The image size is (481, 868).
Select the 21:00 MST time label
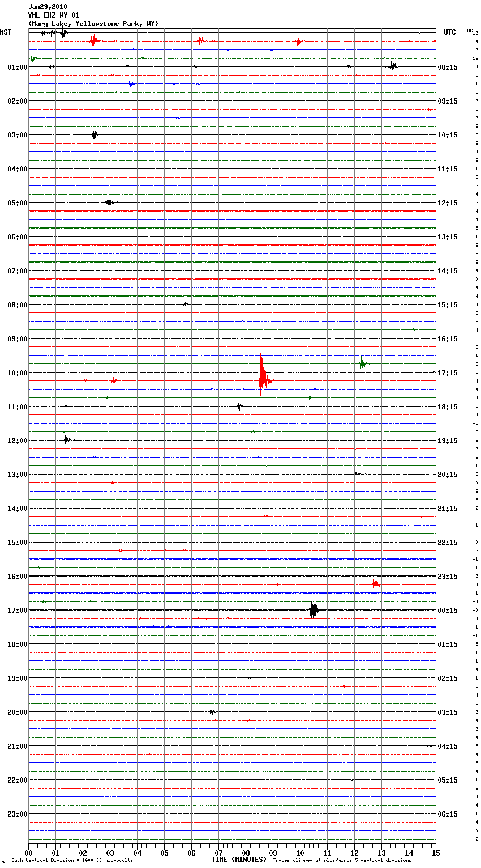18,746
